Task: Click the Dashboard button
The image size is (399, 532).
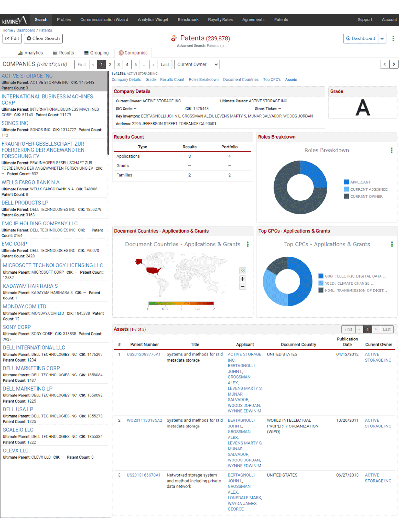Action: (x=361, y=39)
